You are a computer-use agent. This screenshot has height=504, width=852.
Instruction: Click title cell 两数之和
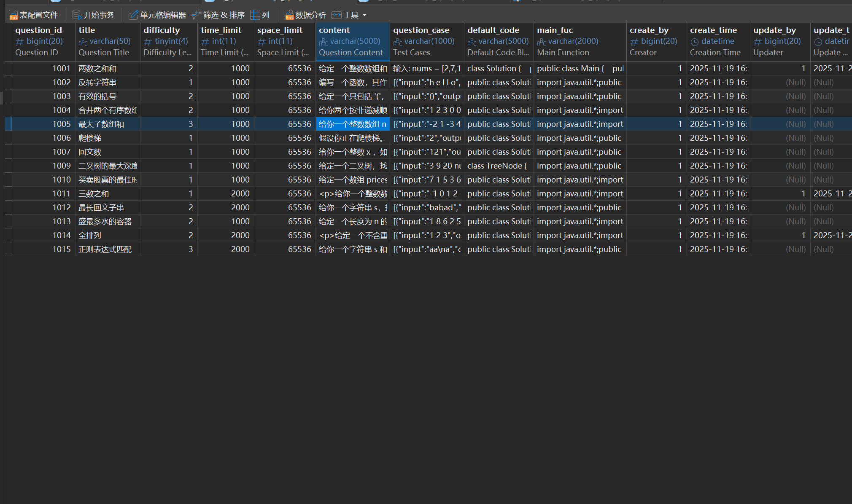coord(107,68)
